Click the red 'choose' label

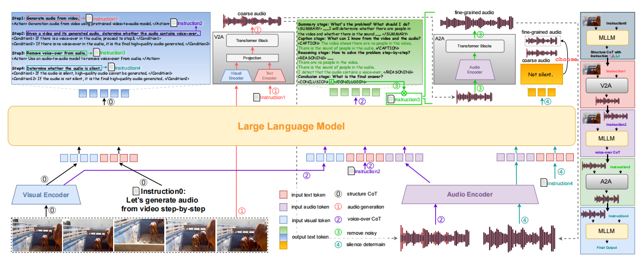pyautogui.click(x=565, y=59)
